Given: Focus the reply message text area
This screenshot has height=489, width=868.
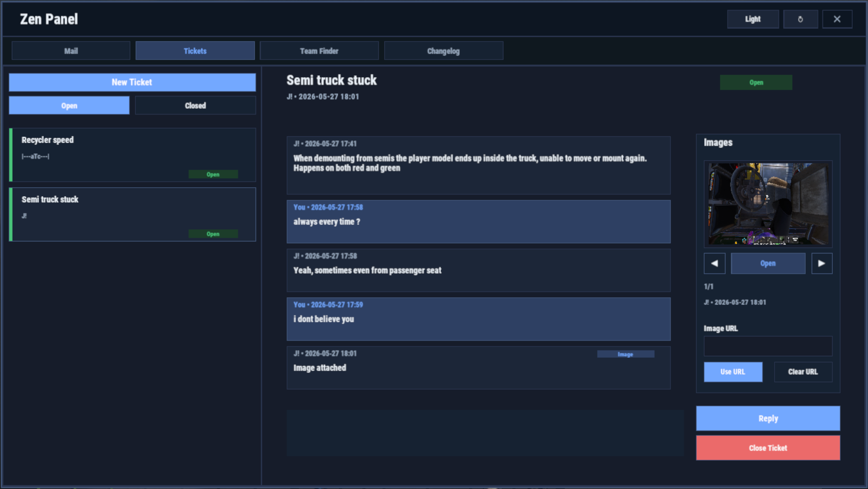Looking at the screenshot, I should pos(485,433).
